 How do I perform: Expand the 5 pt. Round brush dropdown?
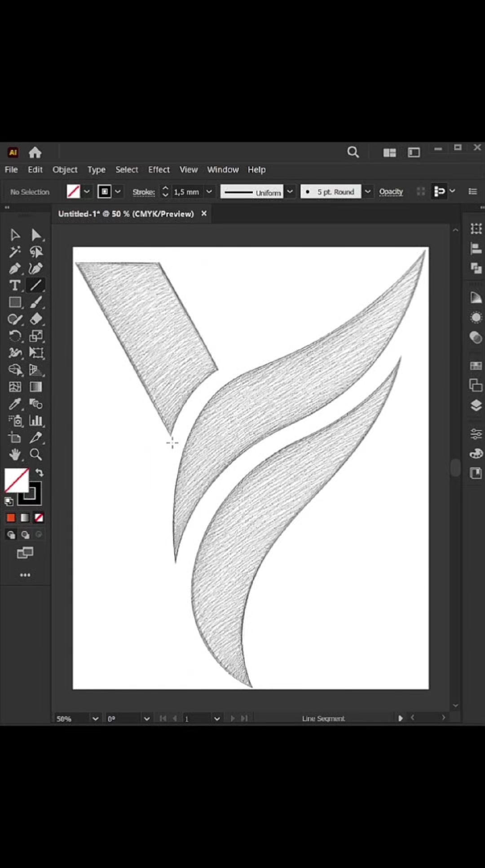click(367, 191)
